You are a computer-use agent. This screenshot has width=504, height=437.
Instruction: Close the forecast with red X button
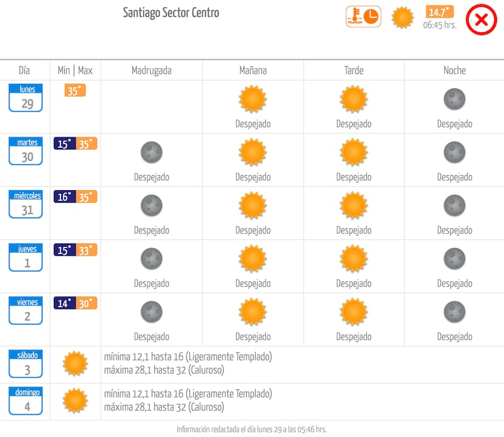tap(481, 20)
